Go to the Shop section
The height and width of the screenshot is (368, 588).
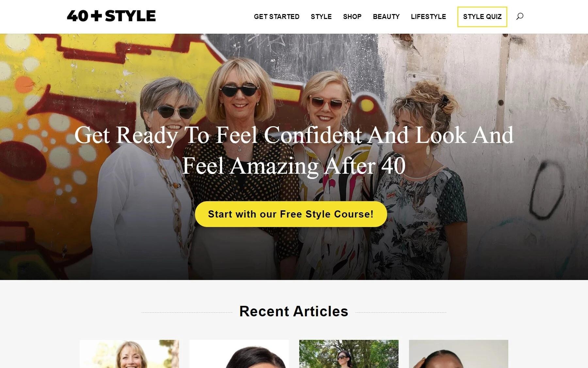(x=352, y=17)
